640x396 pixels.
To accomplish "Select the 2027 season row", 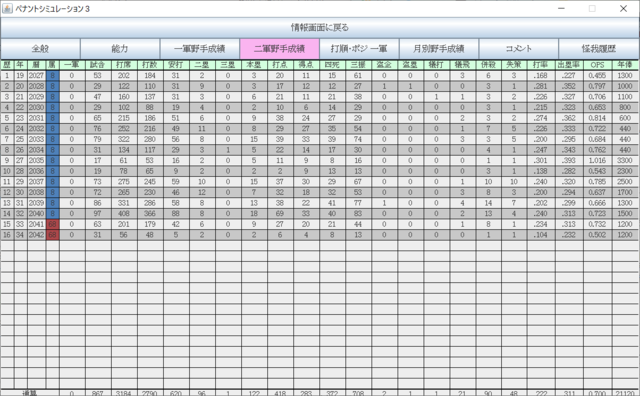I will 320,76.
